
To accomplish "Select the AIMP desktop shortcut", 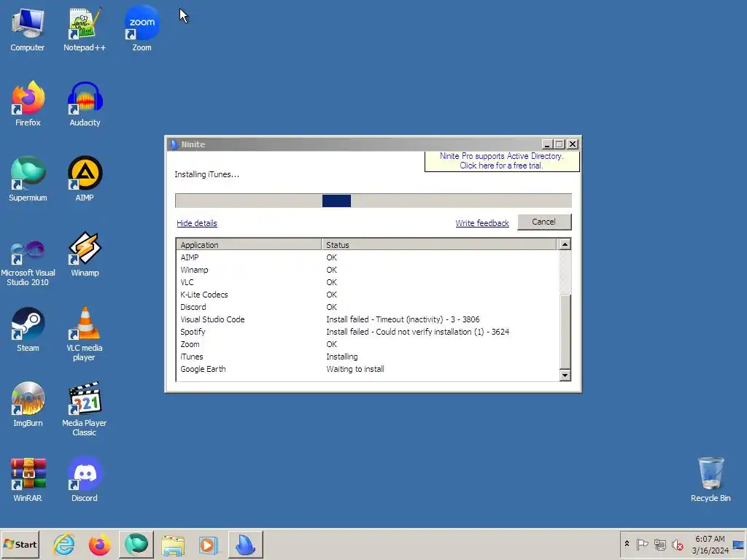I will (85, 179).
